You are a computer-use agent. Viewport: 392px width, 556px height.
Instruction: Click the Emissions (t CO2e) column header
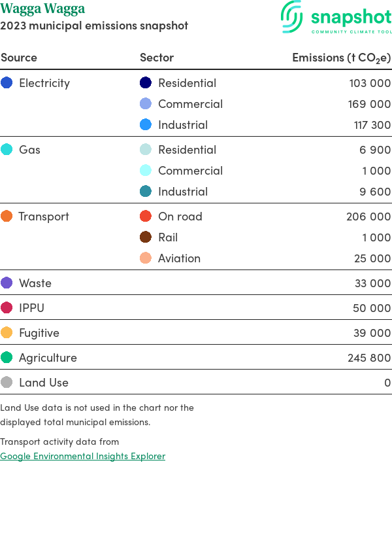tap(341, 58)
